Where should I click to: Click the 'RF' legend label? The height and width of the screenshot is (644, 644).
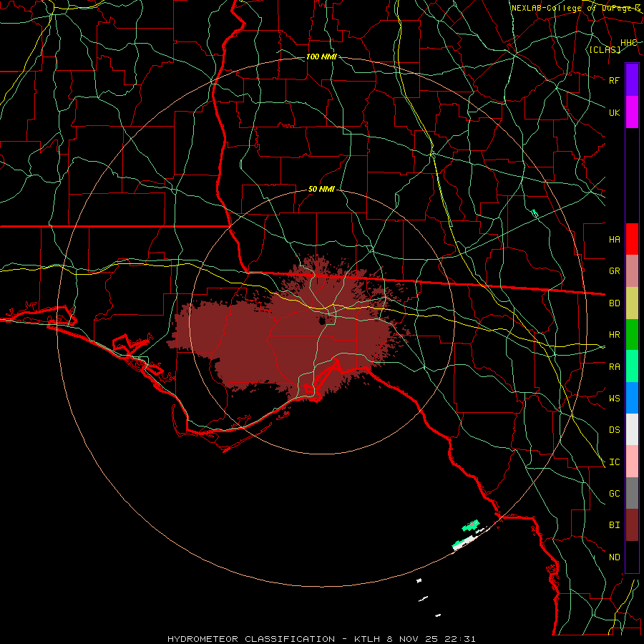[614, 80]
